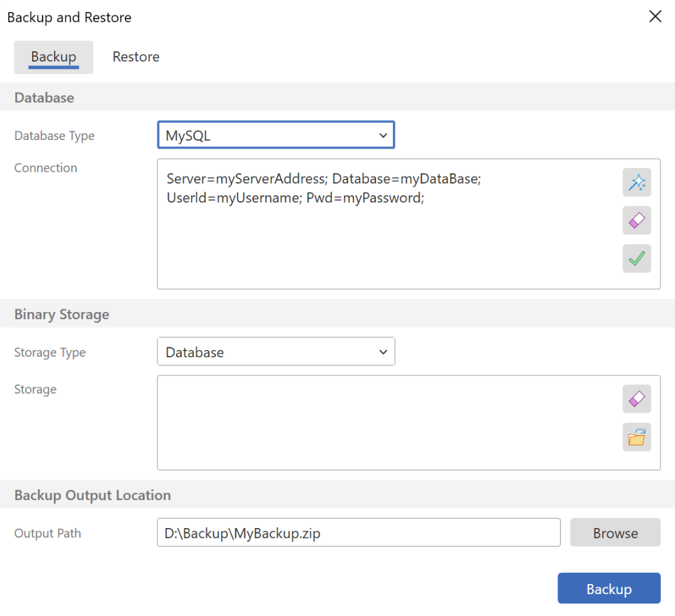The height and width of the screenshot is (616, 675).
Task: Expand the Storage Type dropdown
Action: [x=276, y=351]
